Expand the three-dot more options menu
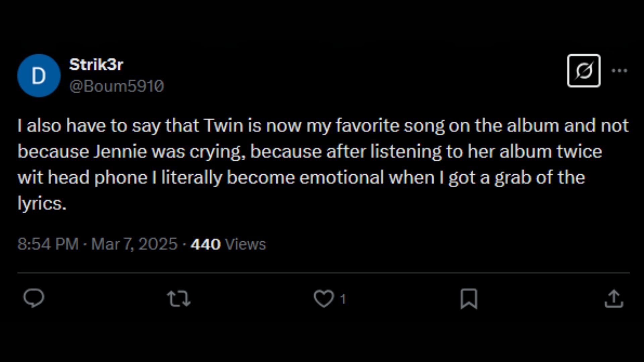Screen dimensions: 644x362 coord(619,71)
